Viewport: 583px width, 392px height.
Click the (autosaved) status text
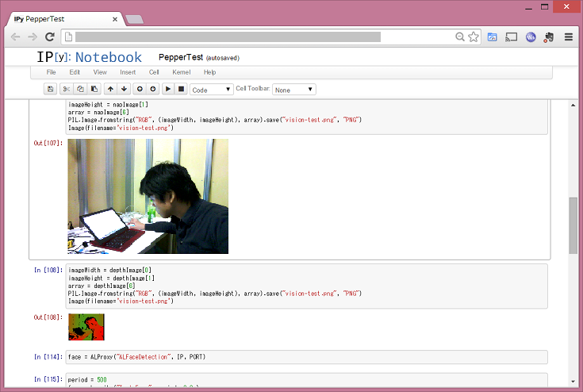pyautogui.click(x=223, y=58)
